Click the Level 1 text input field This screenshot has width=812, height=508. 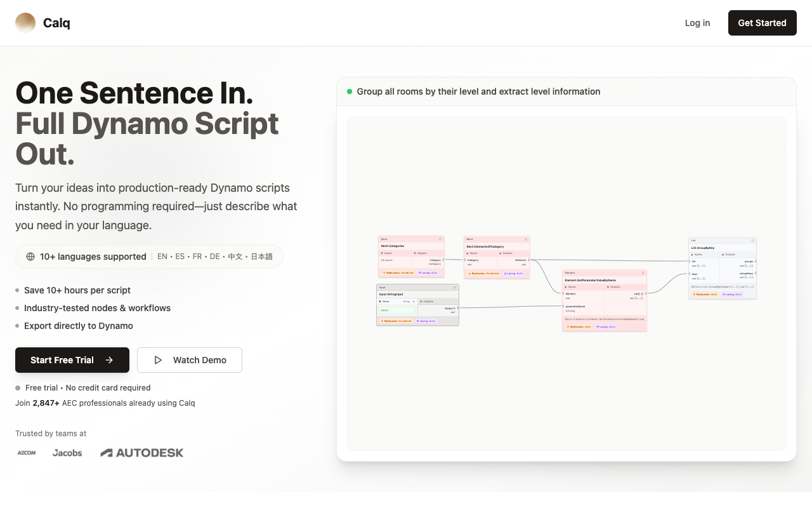pos(398,310)
